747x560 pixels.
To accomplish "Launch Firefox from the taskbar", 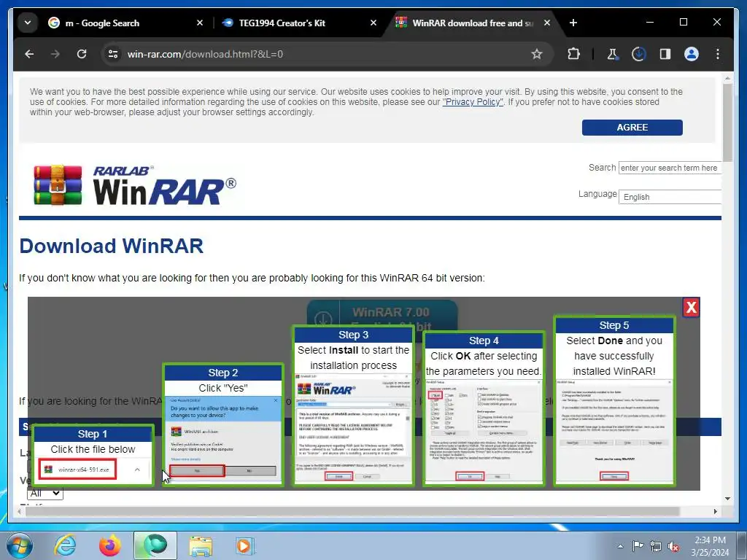I will [110, 545].
